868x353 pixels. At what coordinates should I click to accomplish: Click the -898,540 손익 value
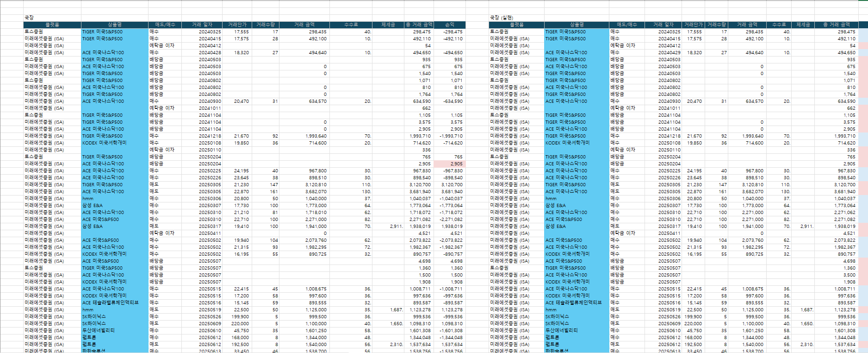tap(453, 178)
